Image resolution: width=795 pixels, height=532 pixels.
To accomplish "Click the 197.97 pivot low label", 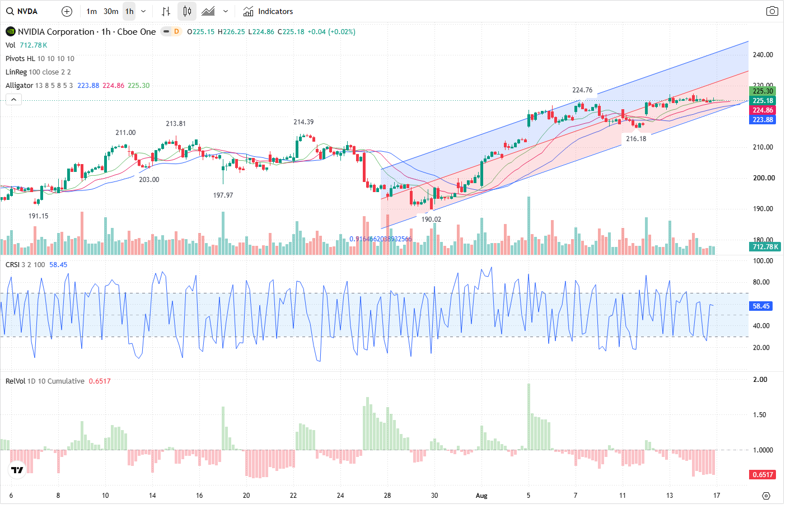I will [223, 195].
